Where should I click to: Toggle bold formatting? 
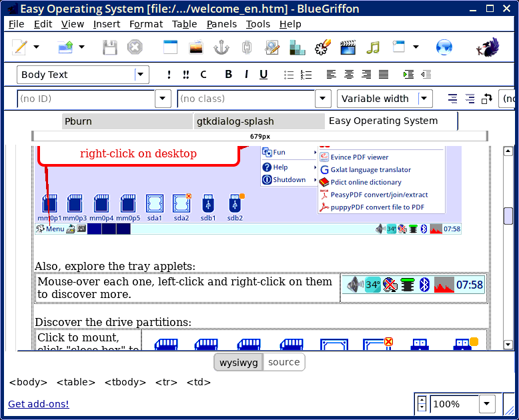[228, 75]
